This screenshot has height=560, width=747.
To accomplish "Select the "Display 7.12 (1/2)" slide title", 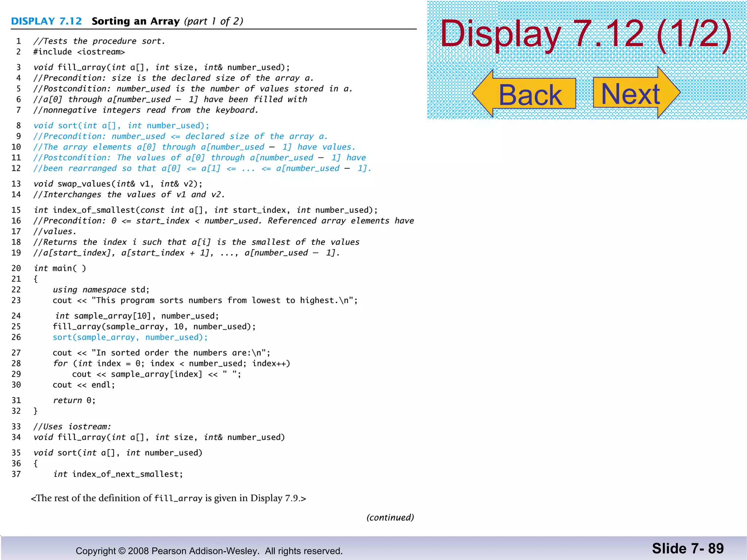I will click(x=586, y=34).
